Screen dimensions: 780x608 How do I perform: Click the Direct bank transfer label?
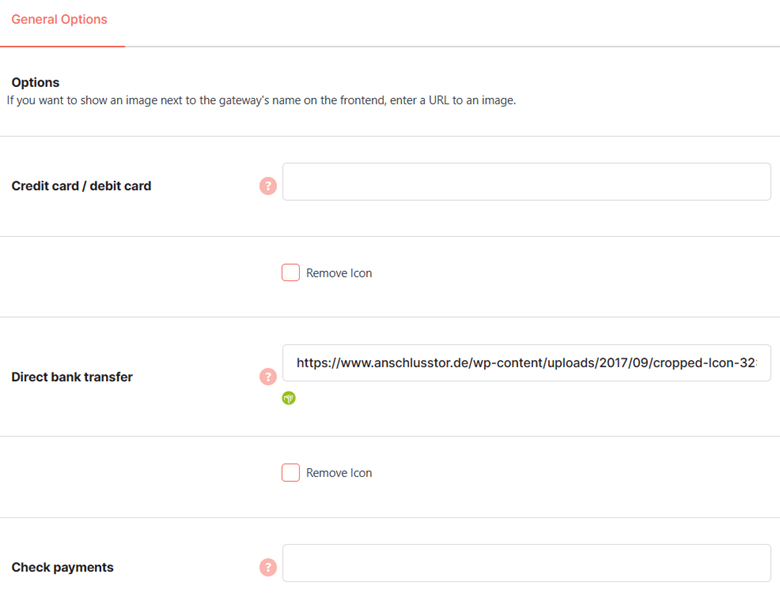click(72, 377)
